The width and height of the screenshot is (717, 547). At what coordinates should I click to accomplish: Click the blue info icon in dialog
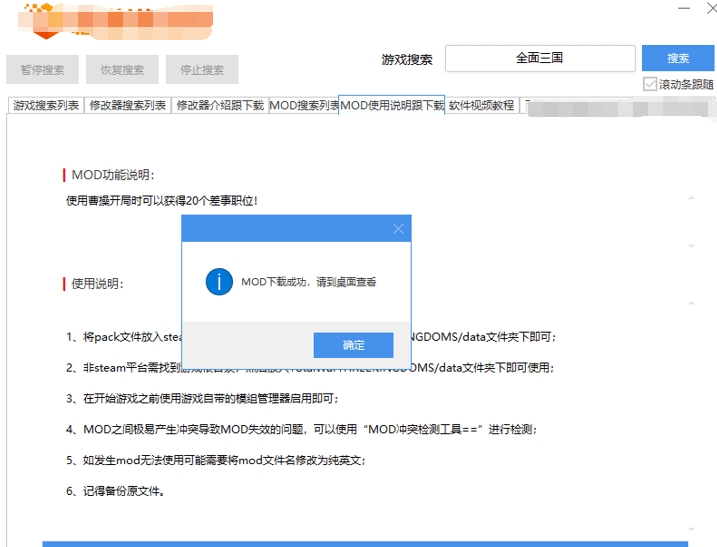click(x=219, y=282)
